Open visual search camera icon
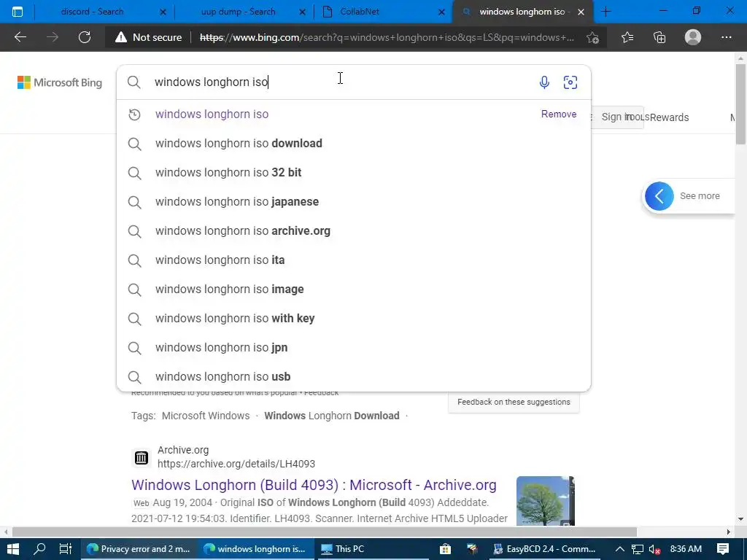Image resolution: width=747 pixels, height=560 pixels. pyautogui.click(x=570, y=82)
